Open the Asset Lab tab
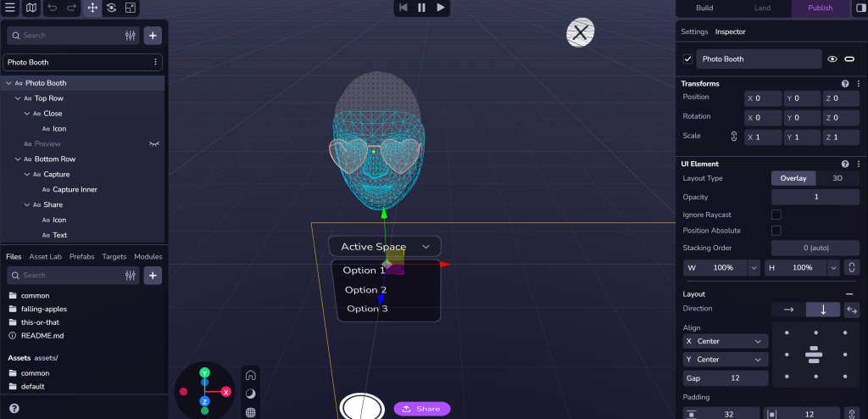 (x=45, y=256)
